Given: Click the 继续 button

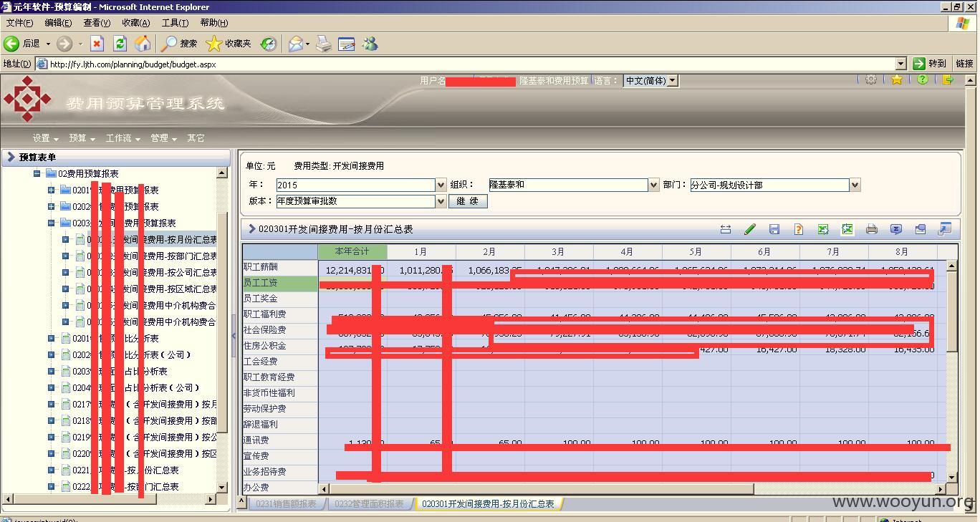Looking at the screenshot, I should coord(468,201).
